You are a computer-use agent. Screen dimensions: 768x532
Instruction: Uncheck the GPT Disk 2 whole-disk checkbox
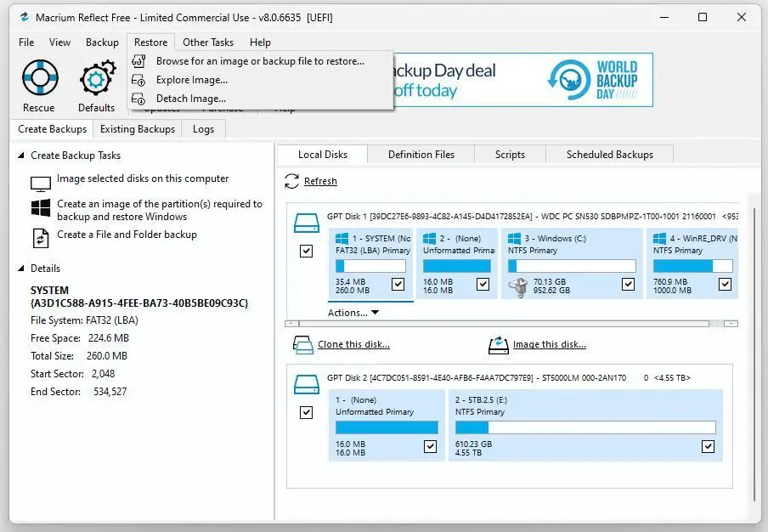coord(306,412)
